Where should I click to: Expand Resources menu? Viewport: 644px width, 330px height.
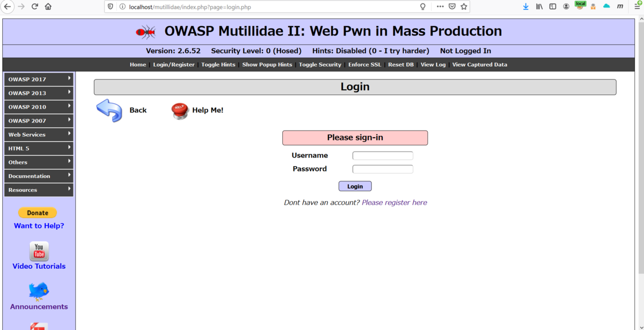tap(39, 190)
